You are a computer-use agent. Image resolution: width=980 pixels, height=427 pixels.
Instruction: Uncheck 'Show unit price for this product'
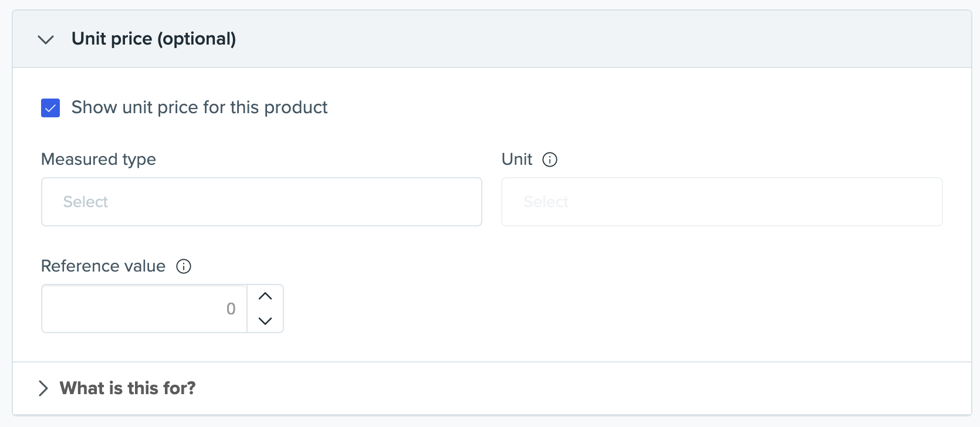pyautogui.click(x=50, y=108)
